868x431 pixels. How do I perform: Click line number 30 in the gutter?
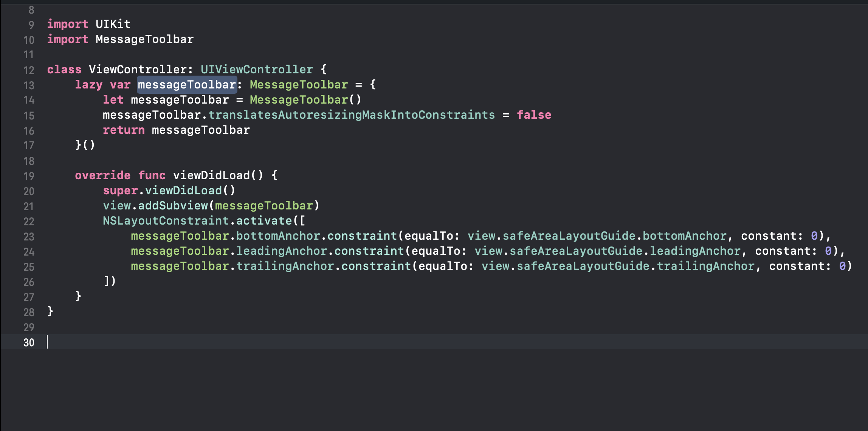[x=29, y=343]
